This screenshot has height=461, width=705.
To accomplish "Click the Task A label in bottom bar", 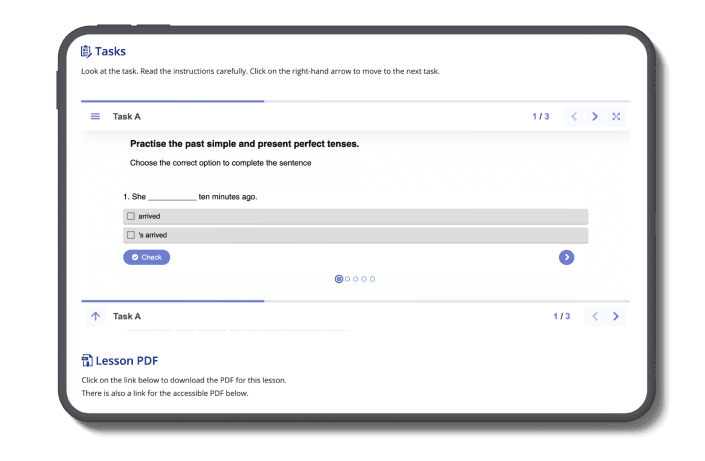I will [127, 316].
